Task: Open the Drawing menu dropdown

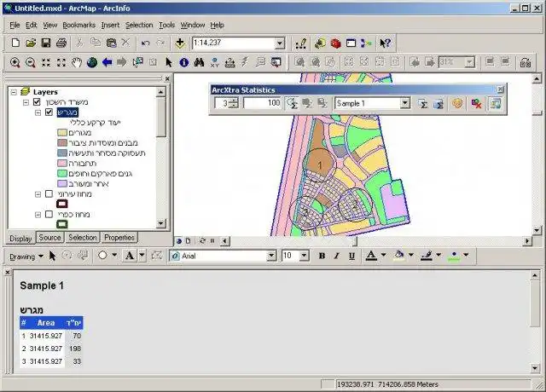Action: (x=26, y=257)
